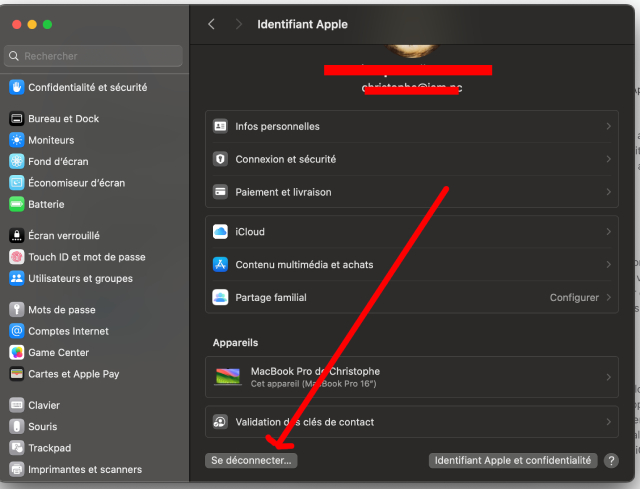Image resolution: width=640 pixels, height=489 pixels.
Task: Click the Écran verrouillé lock icon
Action: point(17,236)
